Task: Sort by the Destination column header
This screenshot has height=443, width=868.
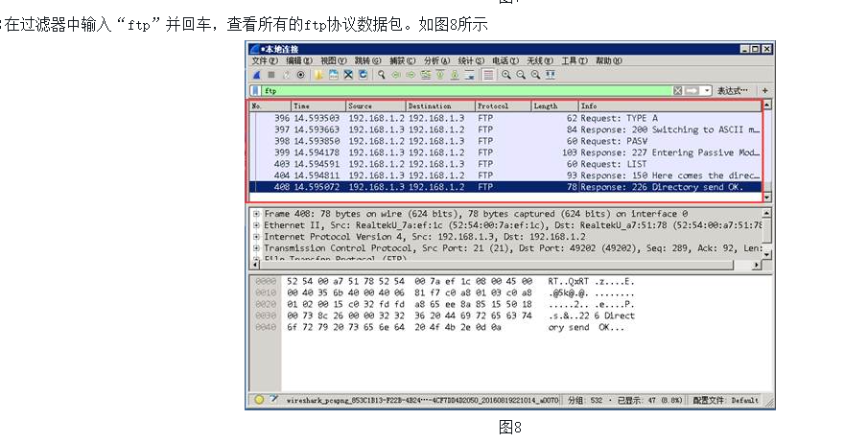Action: coord(441,105)
